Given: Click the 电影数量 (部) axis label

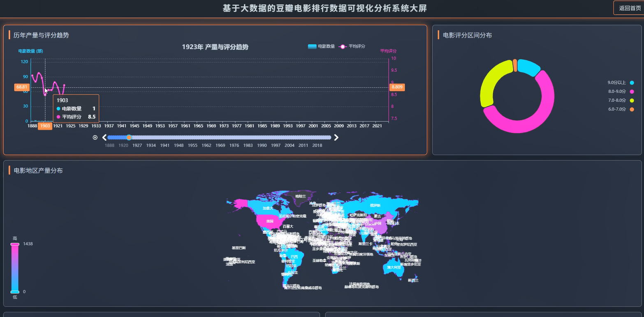Looking at the screenshot, I should [x=30, y=51].
